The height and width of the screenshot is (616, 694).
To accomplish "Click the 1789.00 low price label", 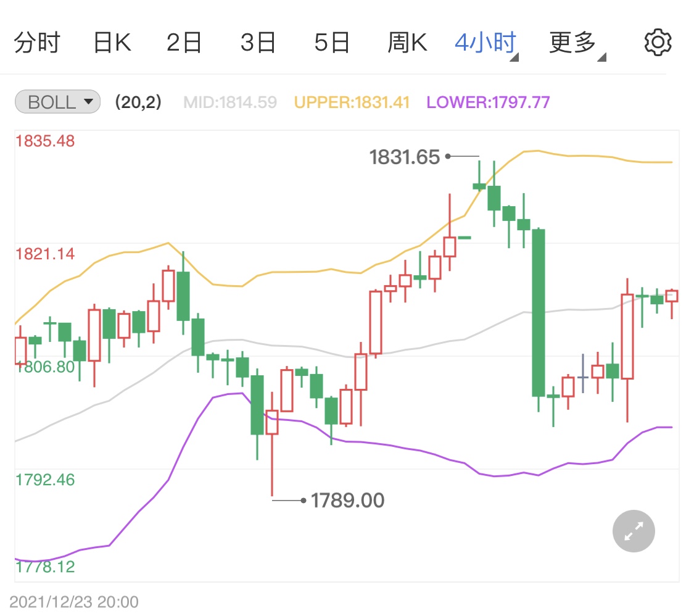I will pos(347,501).
